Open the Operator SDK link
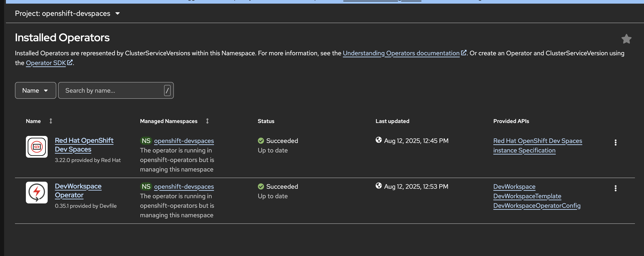The image size is (644, 256). (x=46, y=63)
